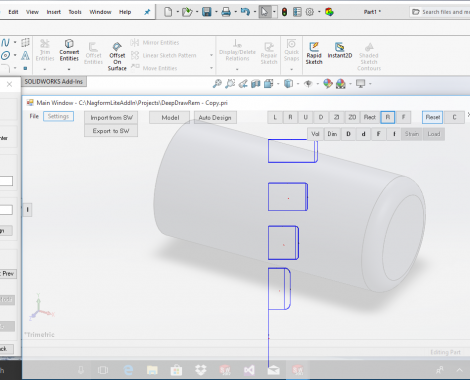This screenshot has height=380, width=470.
Task: Select the Text sketch tool
Action: point(25,55)
